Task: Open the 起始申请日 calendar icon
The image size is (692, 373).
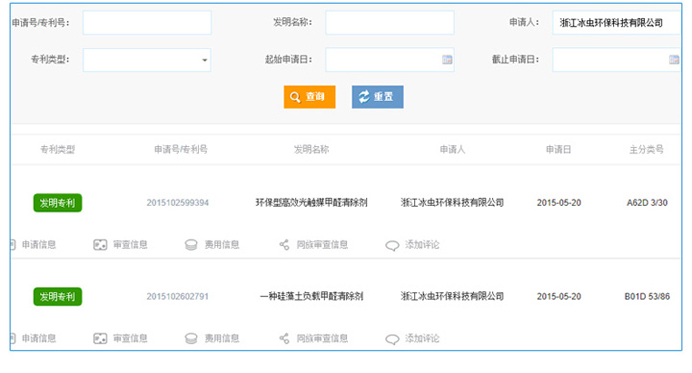Action: point(447,60)
